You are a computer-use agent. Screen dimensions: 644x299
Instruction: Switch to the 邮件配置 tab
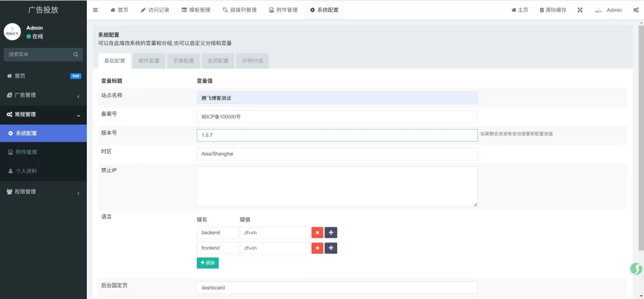coord(149,61)
